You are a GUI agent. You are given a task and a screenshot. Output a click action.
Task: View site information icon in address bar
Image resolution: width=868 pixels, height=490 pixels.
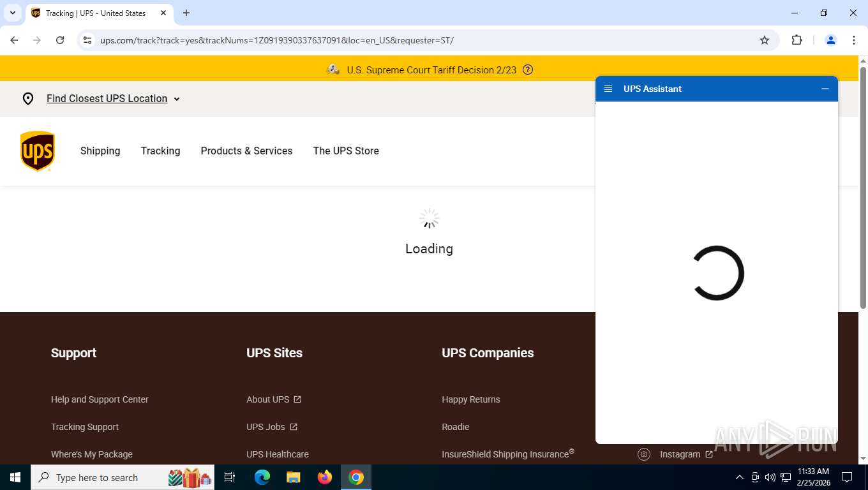(x=87, y=40)
